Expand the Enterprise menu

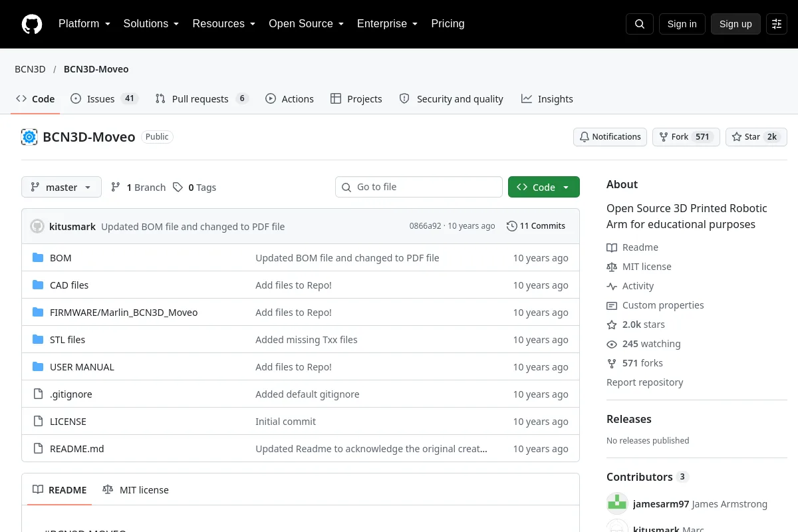coord(387,24)
